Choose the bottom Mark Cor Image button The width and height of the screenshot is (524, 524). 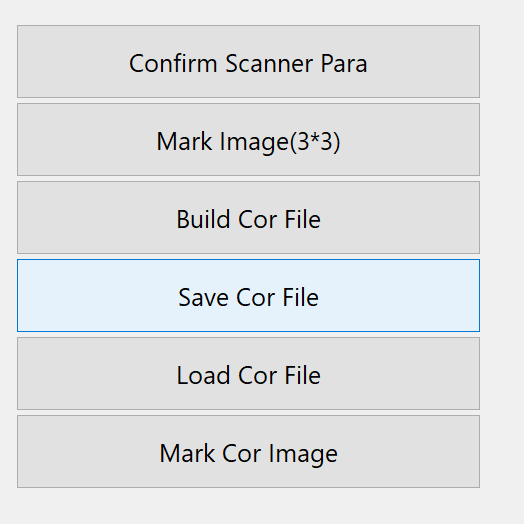pyautogui.click(x=248, y=451)
